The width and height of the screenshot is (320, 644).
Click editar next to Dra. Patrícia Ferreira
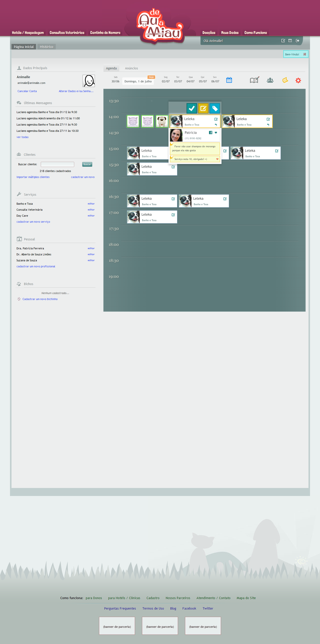[91, 249]
